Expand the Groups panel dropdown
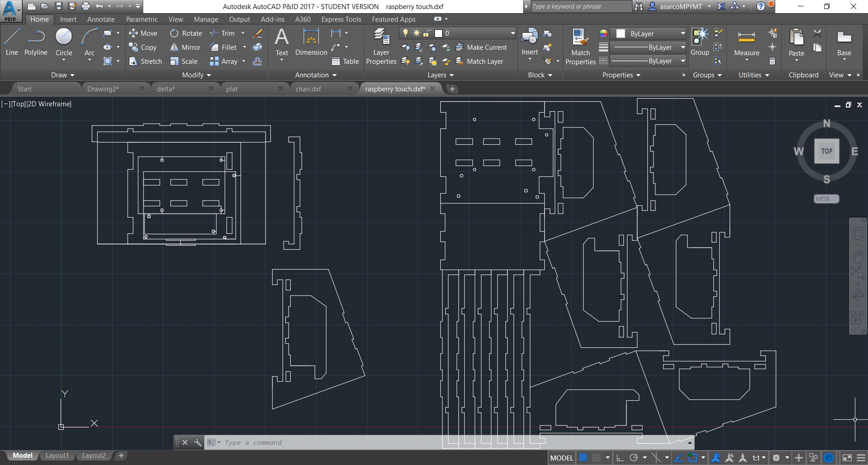Image resolution: width=868 pixels, height=465 pixels. coord(708,75)
